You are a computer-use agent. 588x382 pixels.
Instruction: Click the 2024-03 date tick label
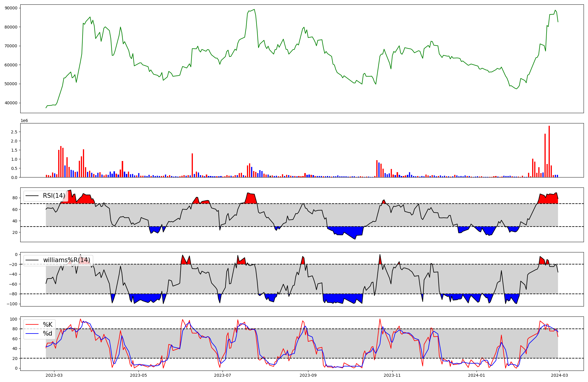point(559,375)
